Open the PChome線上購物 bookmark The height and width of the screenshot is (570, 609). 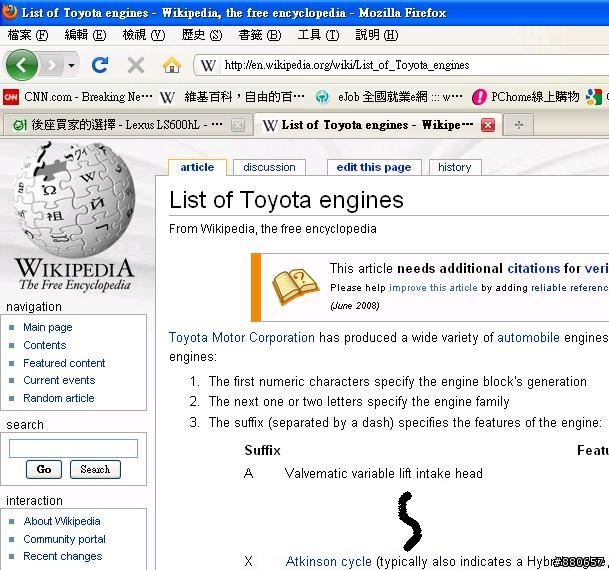[x=525, y=97]
